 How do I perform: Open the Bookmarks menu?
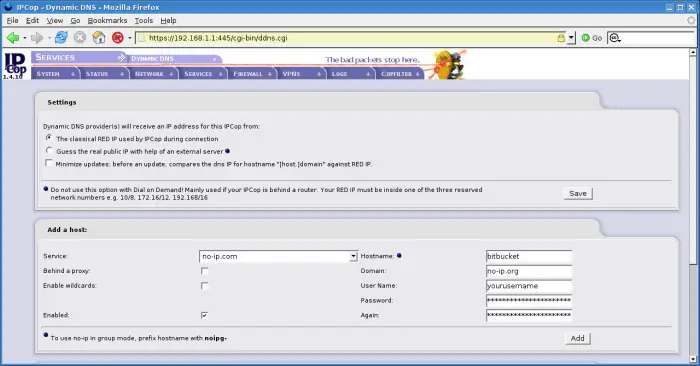coord(107,21)
